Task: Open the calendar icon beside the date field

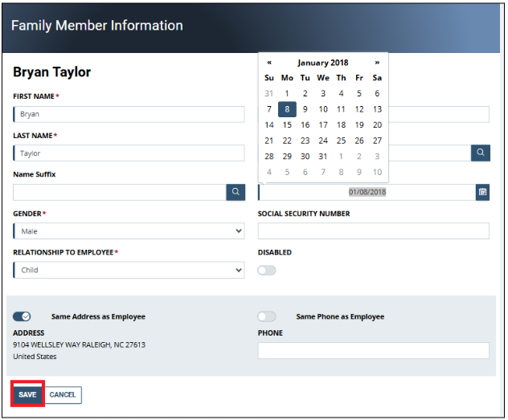Action: coord(482,192)
